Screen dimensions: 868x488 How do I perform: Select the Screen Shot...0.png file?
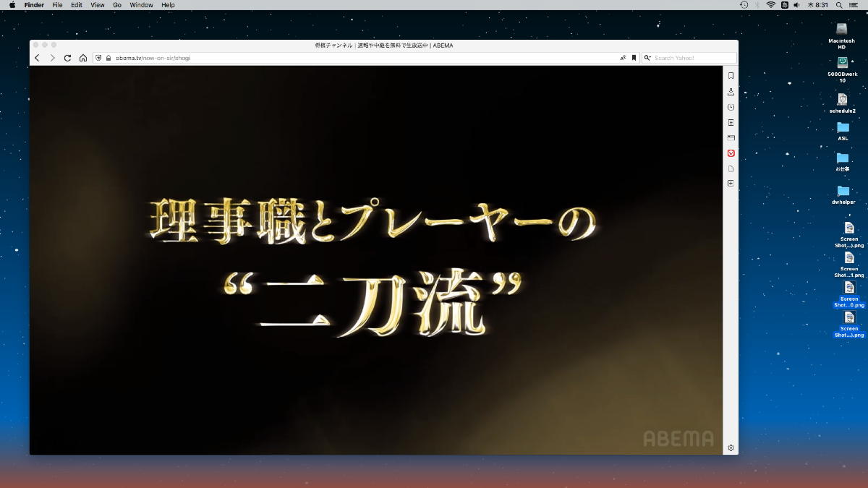[x=849, y=288]
